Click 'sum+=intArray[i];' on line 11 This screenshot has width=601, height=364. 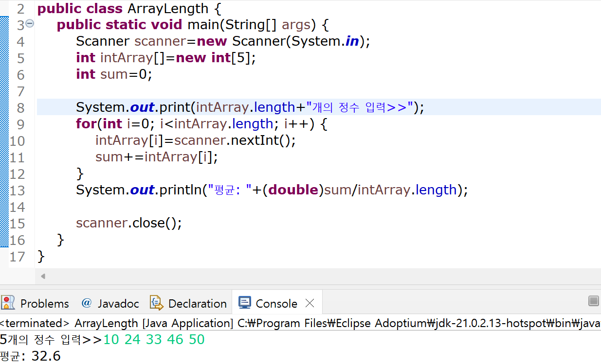pos(157,157)
